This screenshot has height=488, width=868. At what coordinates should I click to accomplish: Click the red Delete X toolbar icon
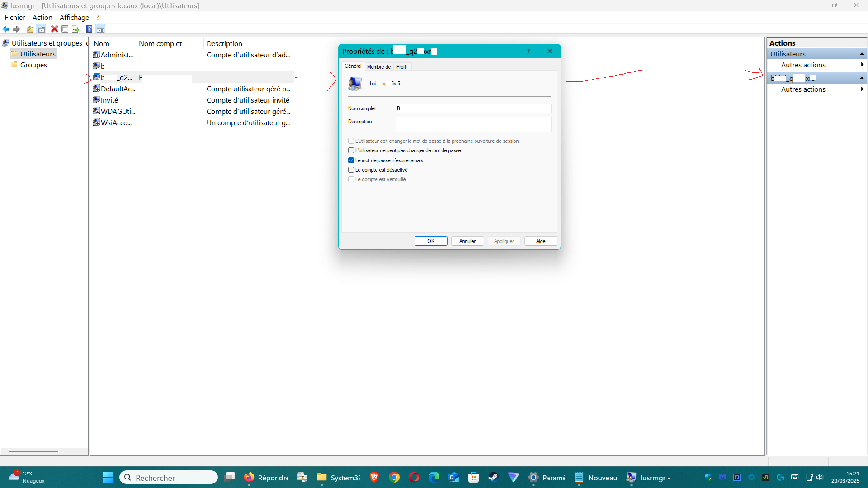[x=54, y=29]
